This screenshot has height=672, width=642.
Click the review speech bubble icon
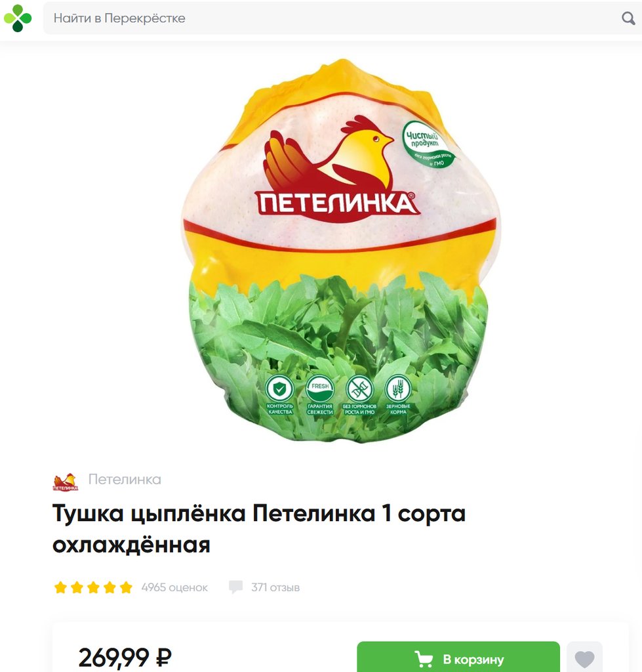[x=235, y=587]
